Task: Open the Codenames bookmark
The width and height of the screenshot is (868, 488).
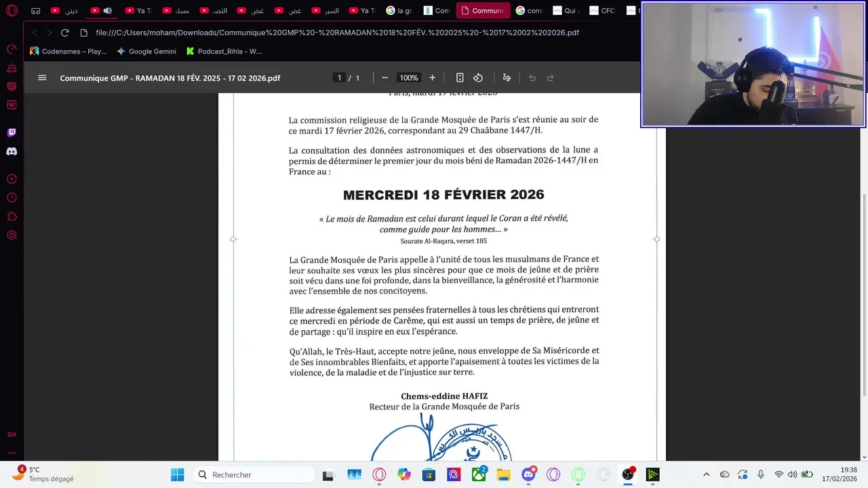Action: click(x=68, y=51)
